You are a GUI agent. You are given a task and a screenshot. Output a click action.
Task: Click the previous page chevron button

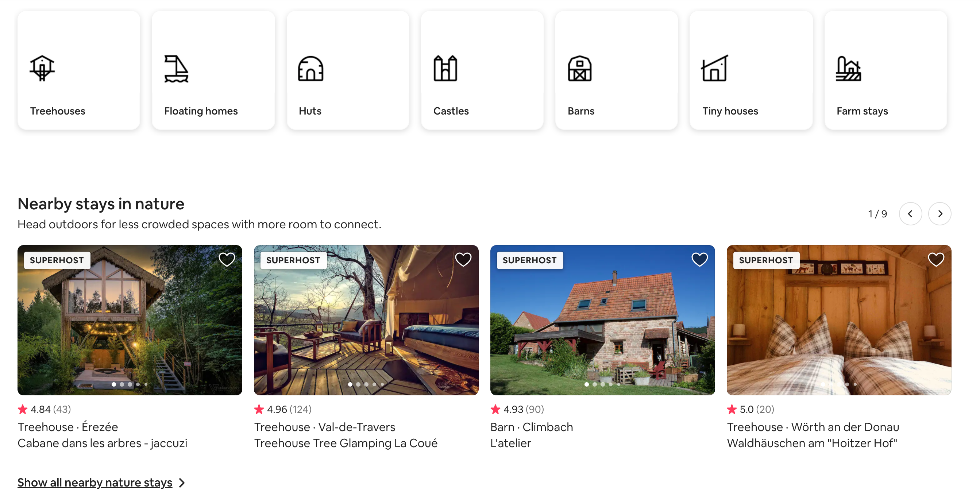[910, 214]
